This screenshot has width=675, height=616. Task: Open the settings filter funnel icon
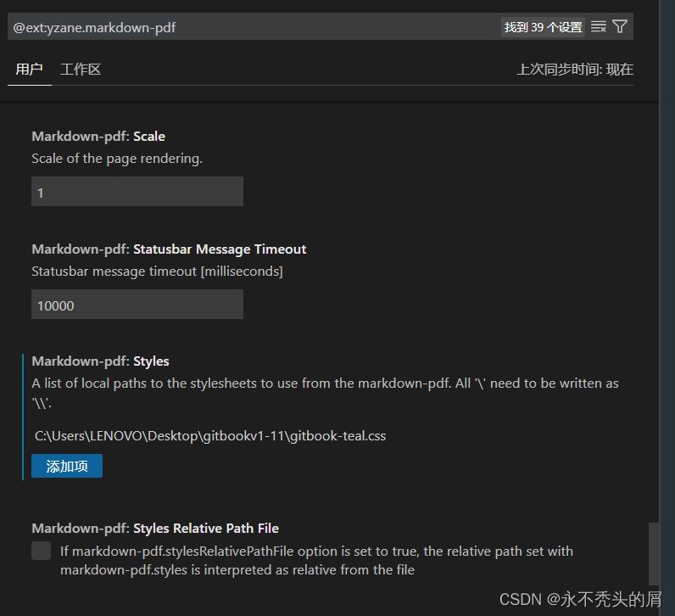(x=620, y=26)
